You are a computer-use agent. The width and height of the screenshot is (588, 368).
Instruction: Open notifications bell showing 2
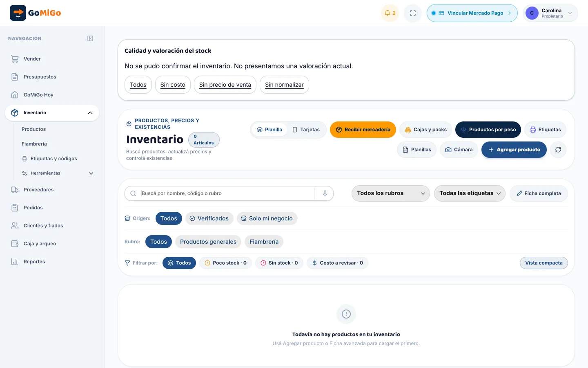tap(390, 13)
